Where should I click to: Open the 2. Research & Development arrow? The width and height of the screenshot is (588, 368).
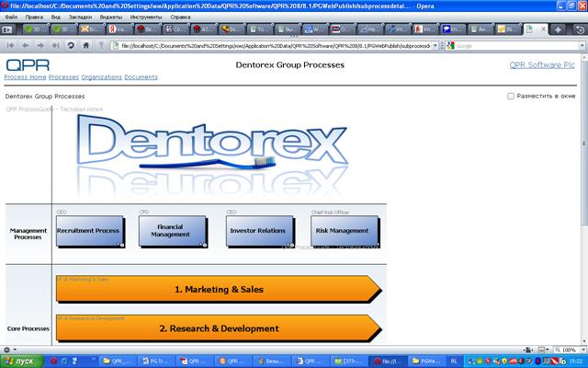pos(219,328)
